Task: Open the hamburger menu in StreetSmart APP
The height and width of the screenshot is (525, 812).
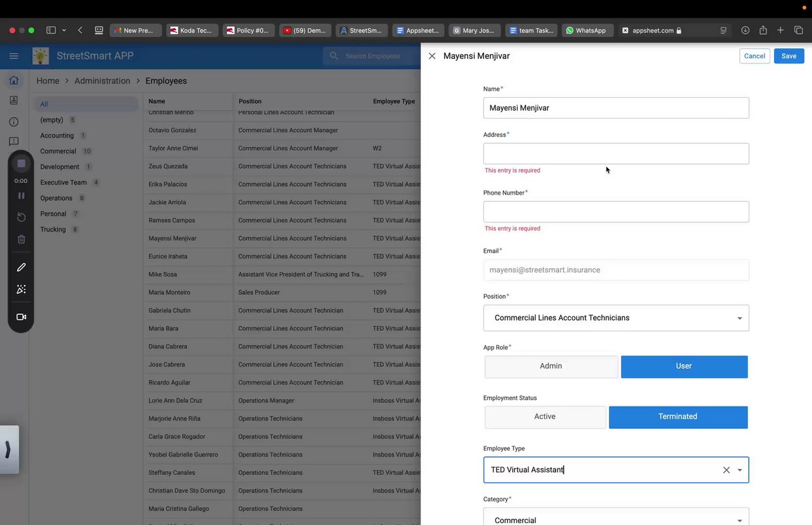Action: tap(13, 56)
